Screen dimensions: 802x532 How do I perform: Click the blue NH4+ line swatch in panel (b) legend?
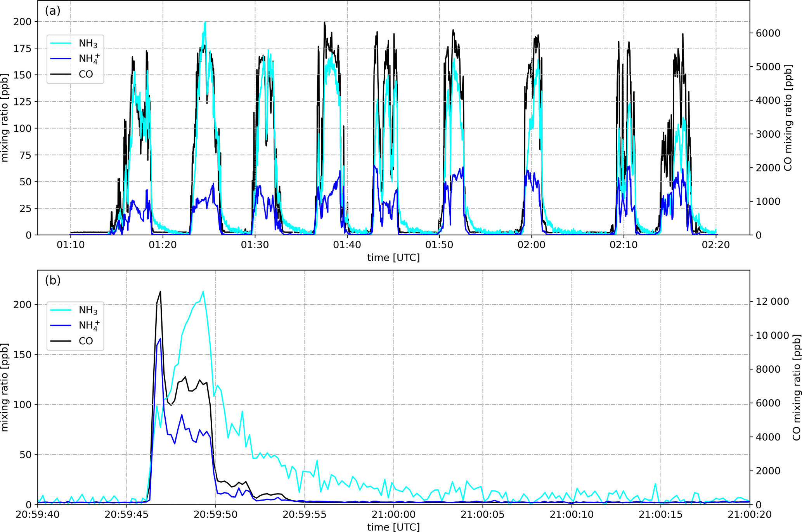61,325
